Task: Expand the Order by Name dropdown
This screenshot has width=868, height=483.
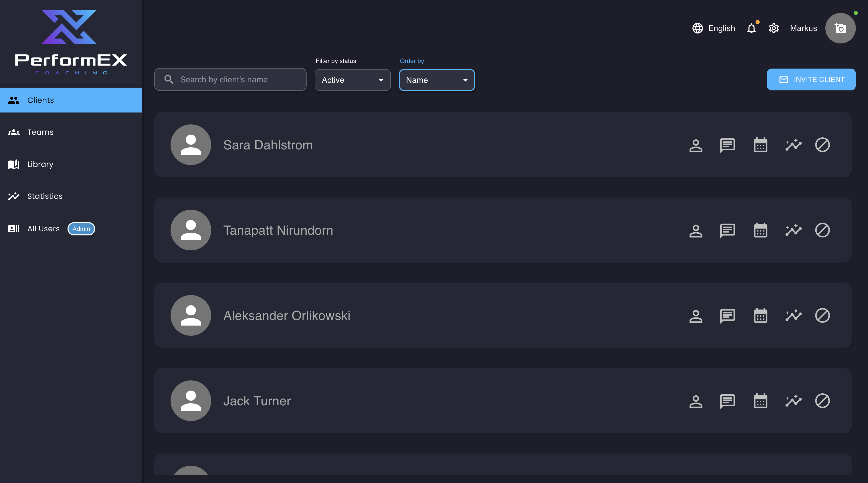Action: click(x=437, y=80)
